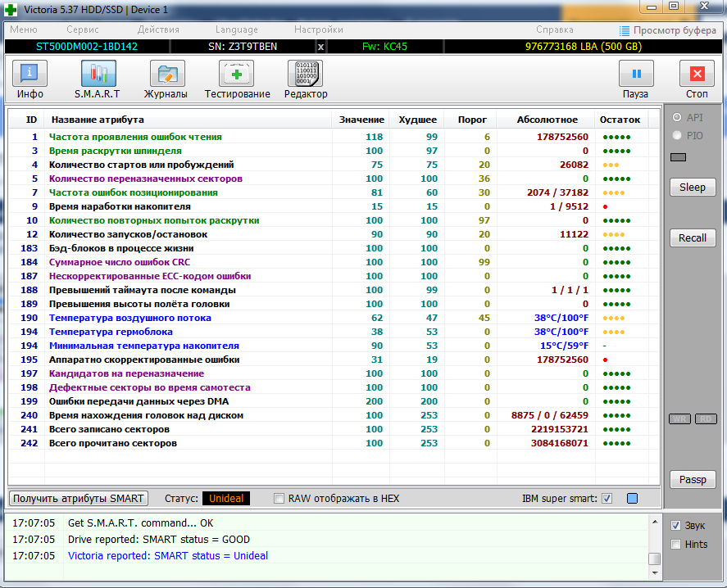Open the Language menu
The width and height of the screenshot is (727, 588).
point(237,29)
